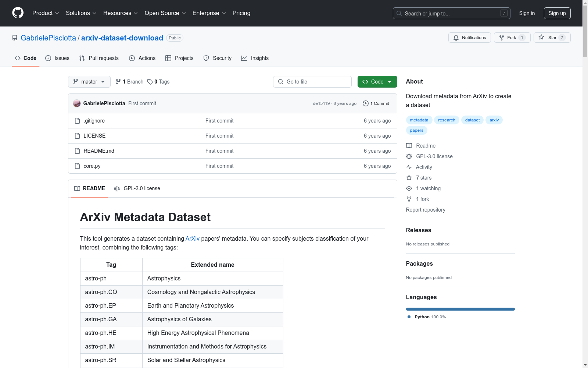This screenshot has width=588, height=368.
Task: Open the de15119 commit hash link
Action: click(321, 103)
